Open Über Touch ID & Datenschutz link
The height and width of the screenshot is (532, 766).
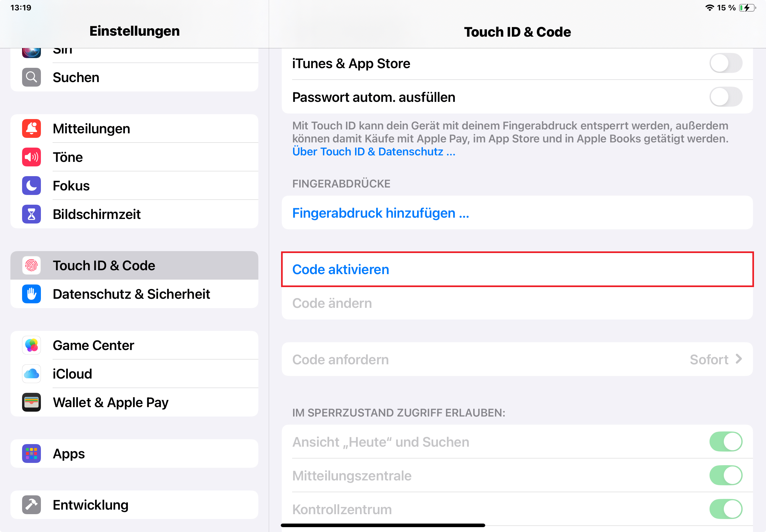pos(374,152)
